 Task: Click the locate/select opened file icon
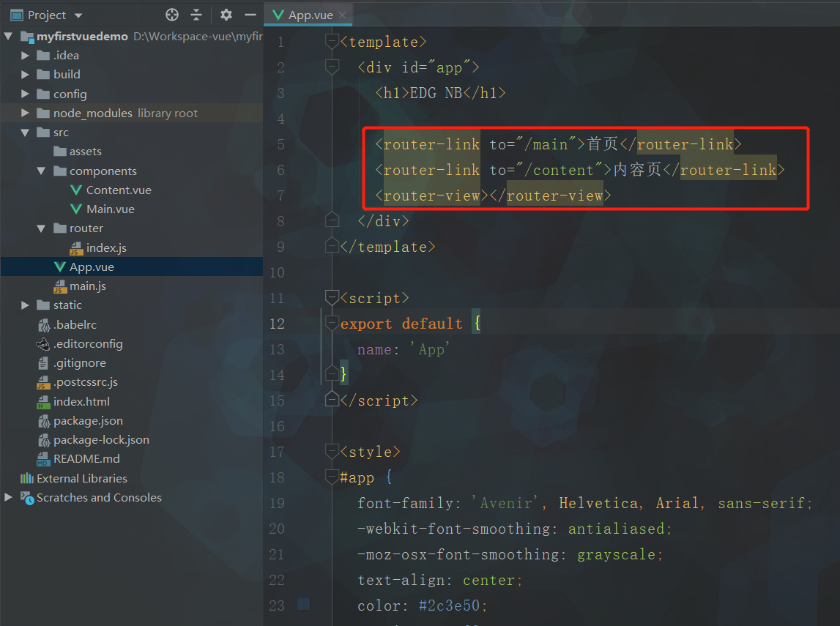coord(172,15)
